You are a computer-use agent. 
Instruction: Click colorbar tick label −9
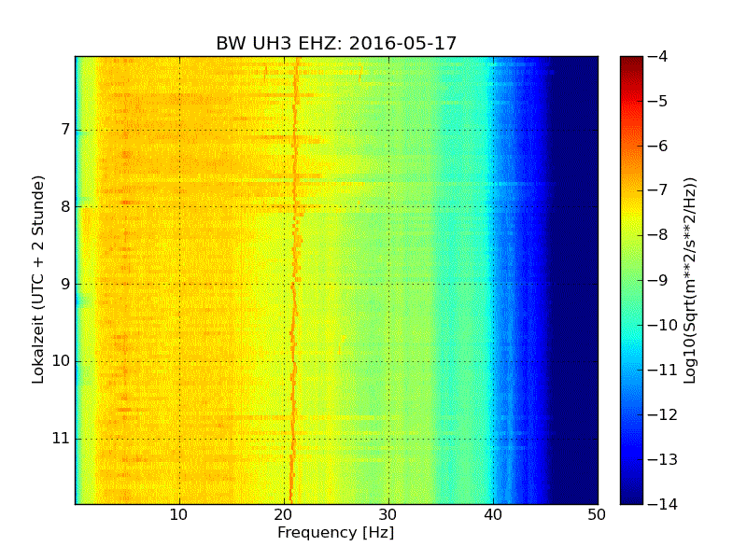pyautogui.click(x=658, y=280)
